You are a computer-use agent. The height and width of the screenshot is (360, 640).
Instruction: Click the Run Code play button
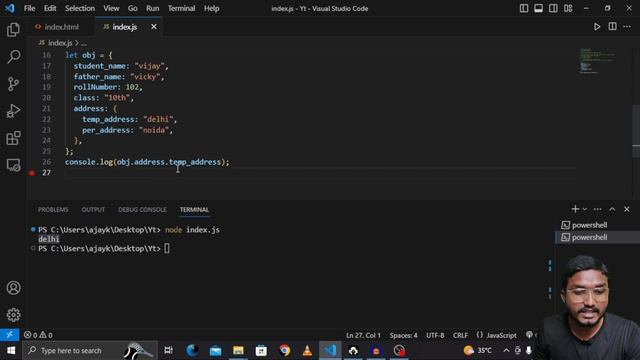pyautogui.click(x=597, y=27)
